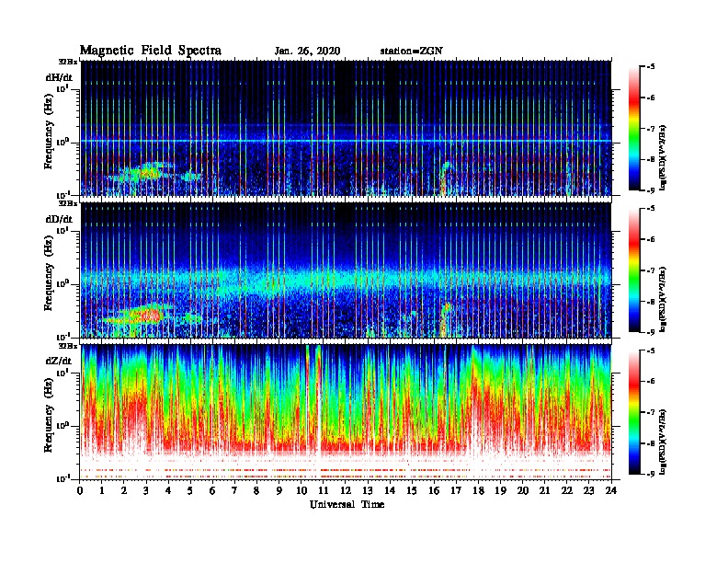Click hour 20 tick label on time axis
This screenshot has height=563, width=728.
522,491
